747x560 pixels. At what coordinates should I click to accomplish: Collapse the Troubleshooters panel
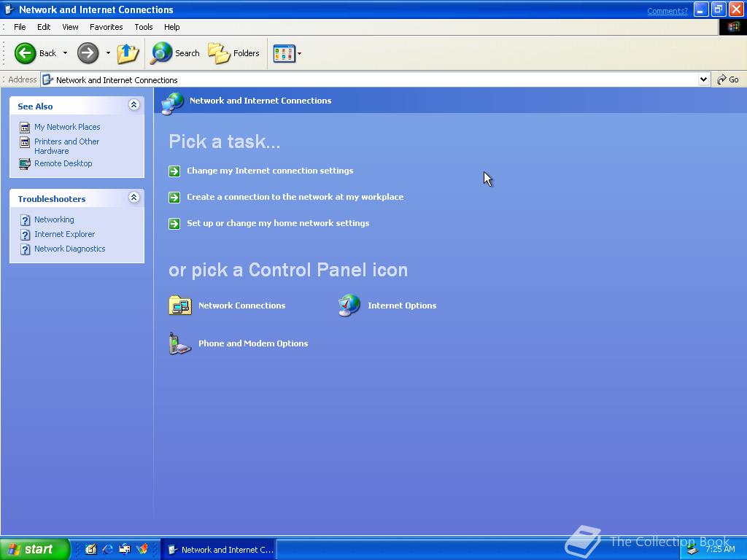[134, 197]
